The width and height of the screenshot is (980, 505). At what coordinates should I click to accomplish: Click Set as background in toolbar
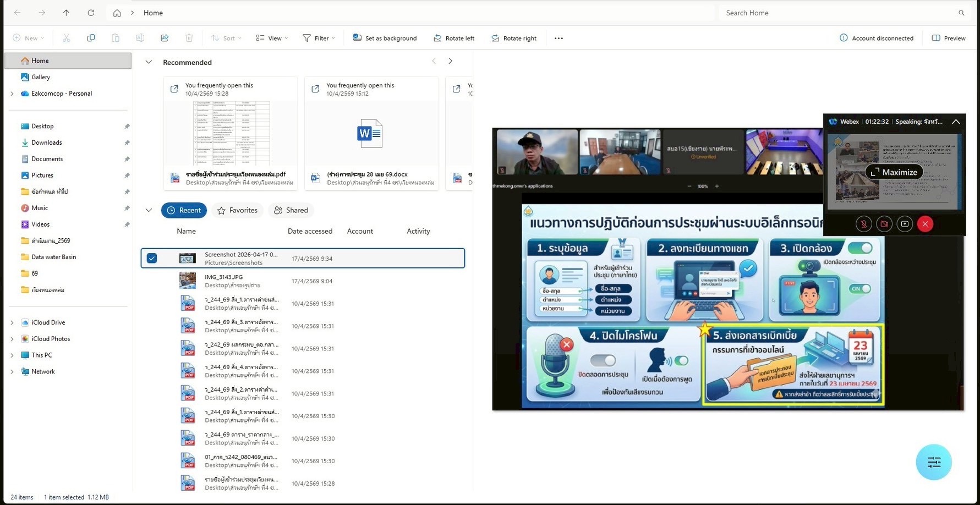385,38
